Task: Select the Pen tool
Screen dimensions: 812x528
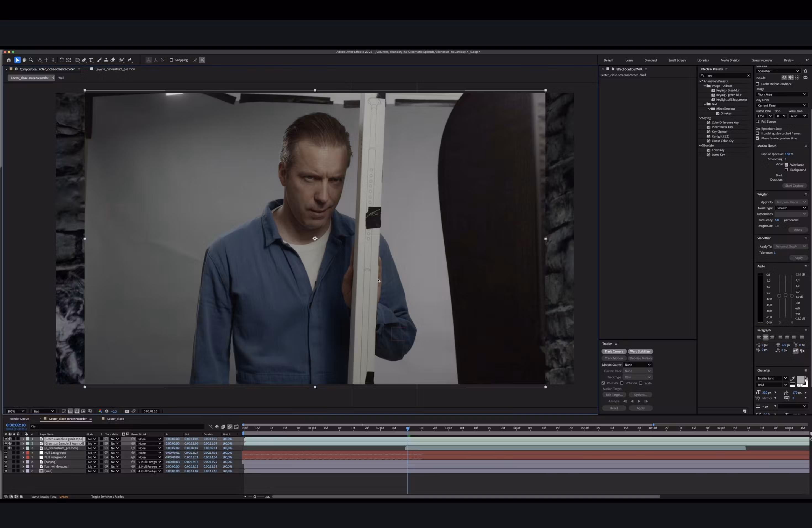Action: pyautogui.click(x=84, y=60)
